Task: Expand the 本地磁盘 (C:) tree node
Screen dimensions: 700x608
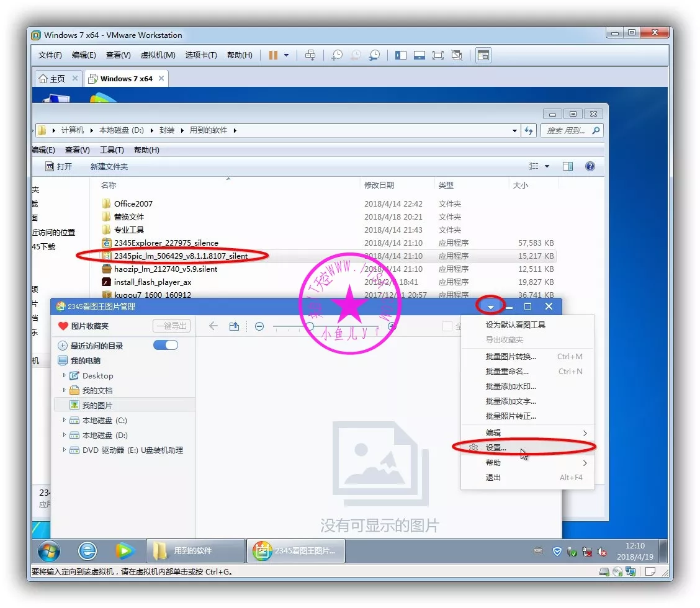Action: coord(65,420)
